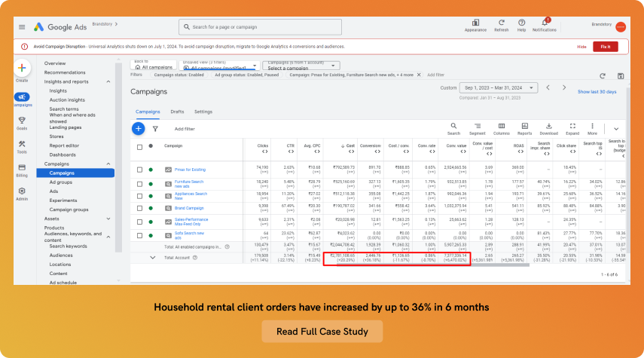
Task: Check the Brand Campaign row checkbox
Action: coord(139,208)
